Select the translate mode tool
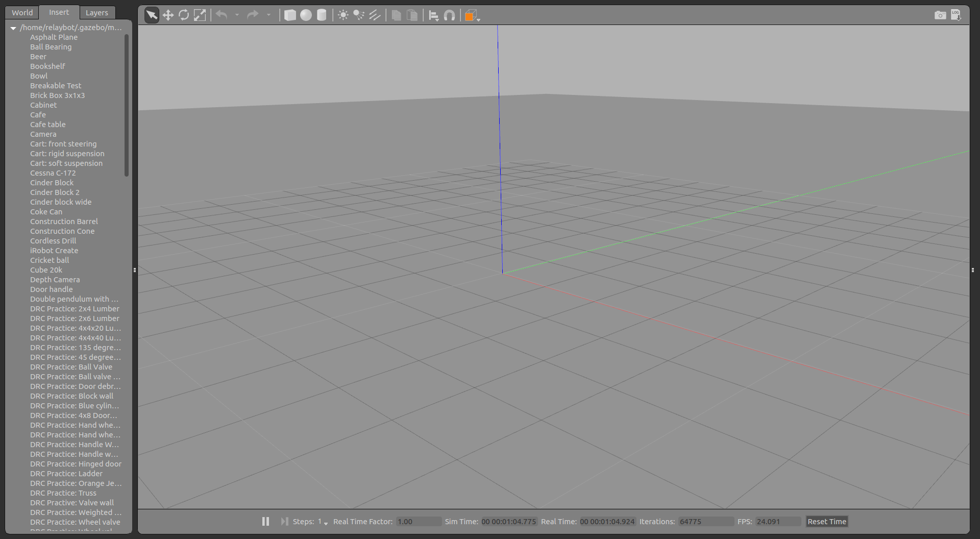 [x=168, y=15]
